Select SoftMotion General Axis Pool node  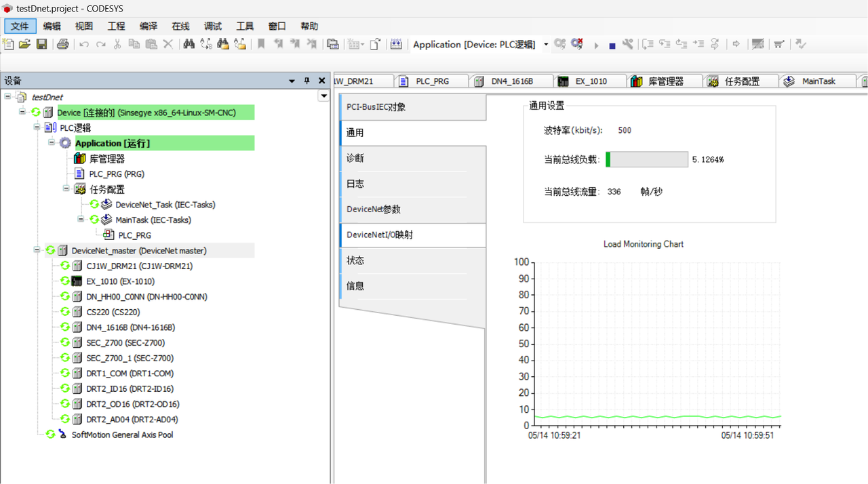[x=122, y=435]
